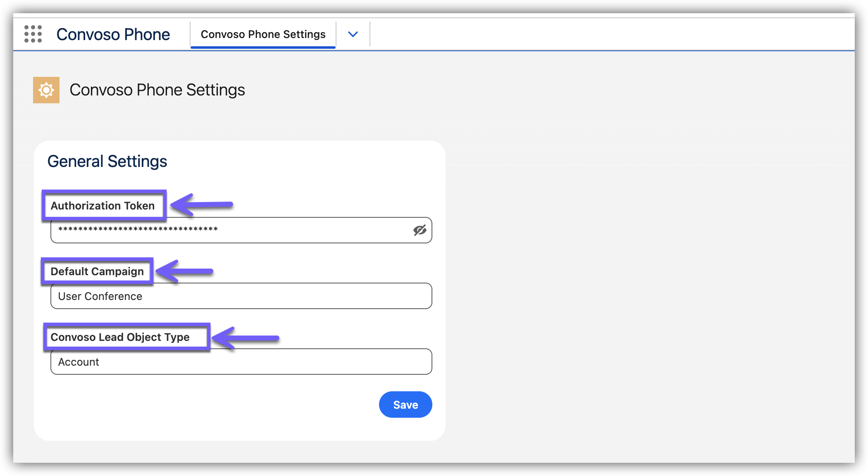
Task: Switch to the Convoso Phone Settings tab
Action: pyautogui.click(x=263, y=34)
